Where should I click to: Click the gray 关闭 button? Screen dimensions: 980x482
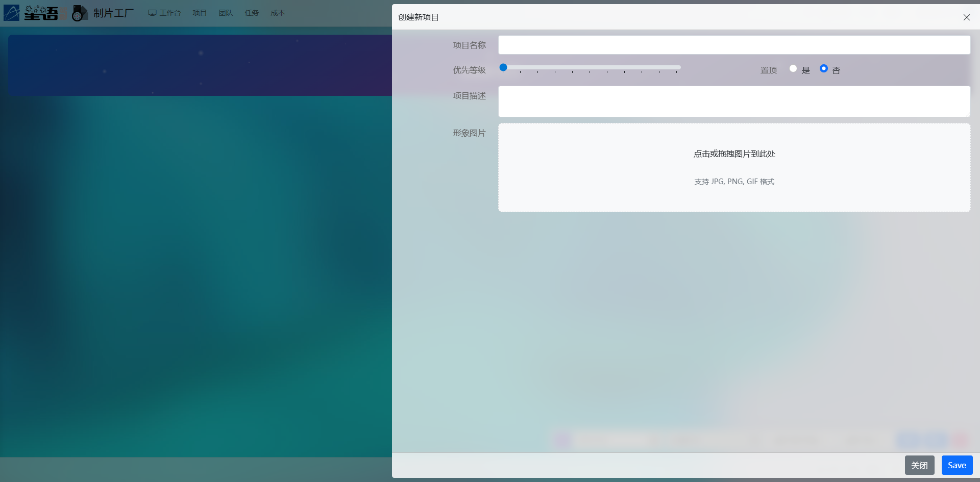[x=919, y=465]
